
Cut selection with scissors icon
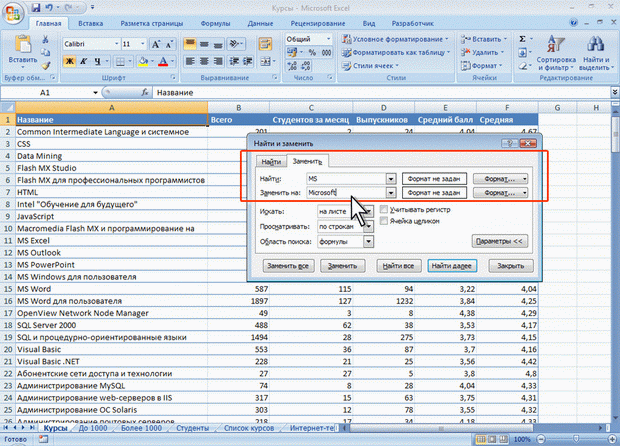(45, 39)
